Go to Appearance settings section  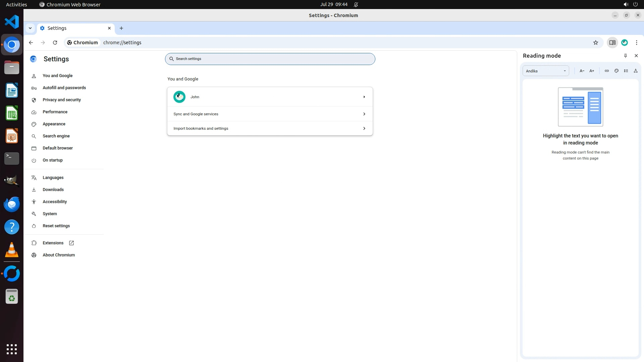(x=54, y=124)
